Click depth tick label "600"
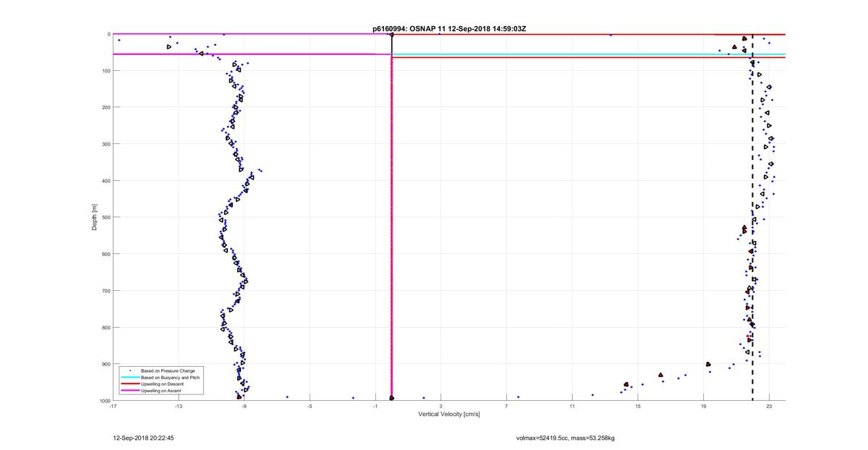Image resolution: width=868 pixels, height=450 pixels. click(106, 254)
